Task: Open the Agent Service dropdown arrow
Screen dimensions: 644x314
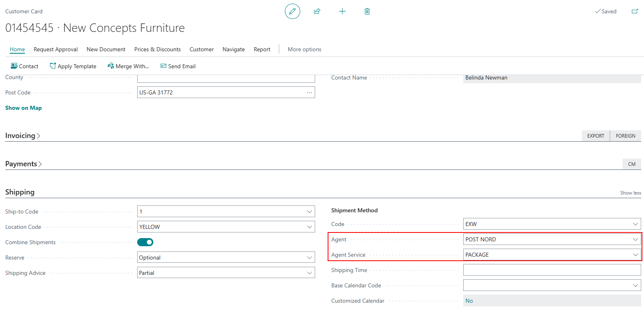Action: (x=636, y=255)
